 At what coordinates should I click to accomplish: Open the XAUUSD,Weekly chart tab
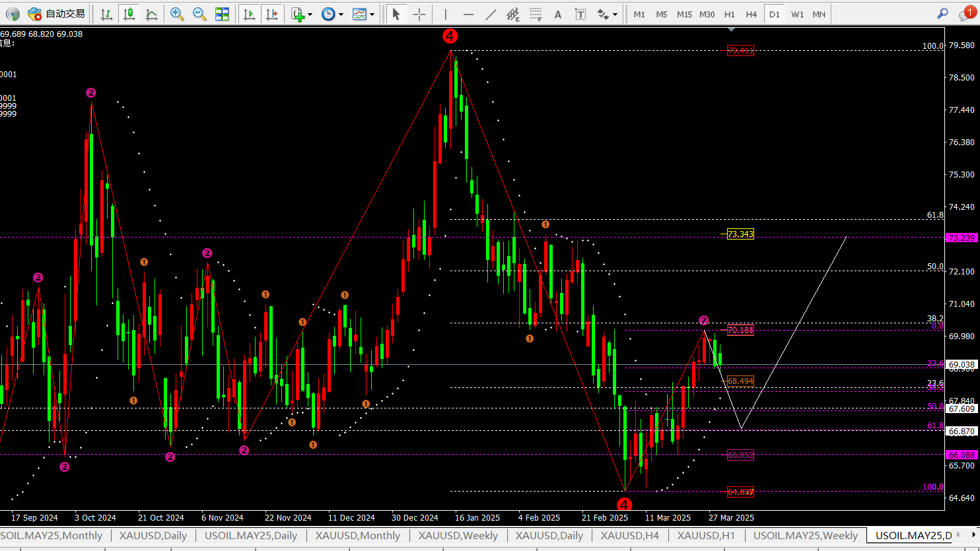458,536
